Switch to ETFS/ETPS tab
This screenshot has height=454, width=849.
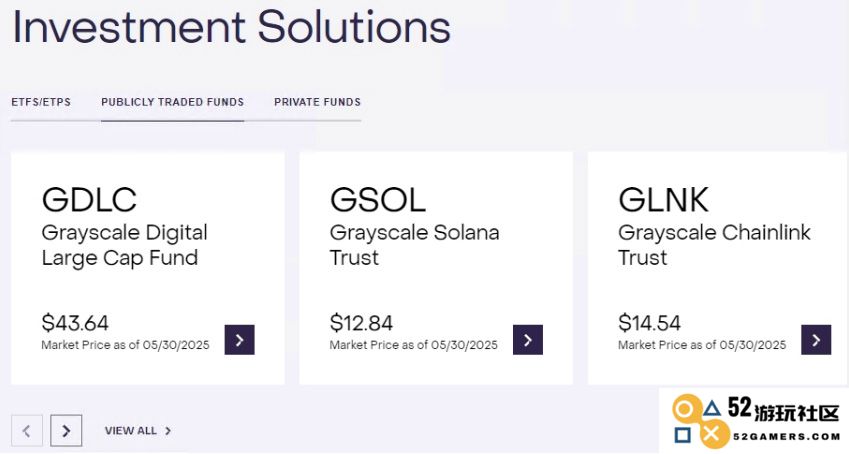tap(41, 102)
